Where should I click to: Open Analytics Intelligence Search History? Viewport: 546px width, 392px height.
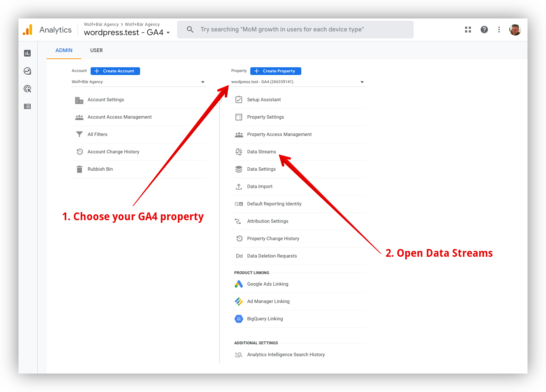(x=299, y=355)
